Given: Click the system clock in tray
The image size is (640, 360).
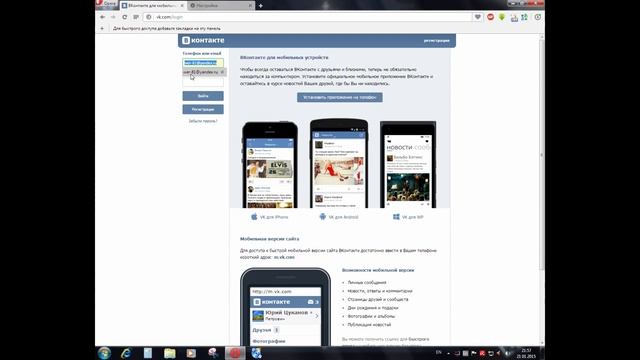Looking at the screenshot, I should click(x=526, y=353).
